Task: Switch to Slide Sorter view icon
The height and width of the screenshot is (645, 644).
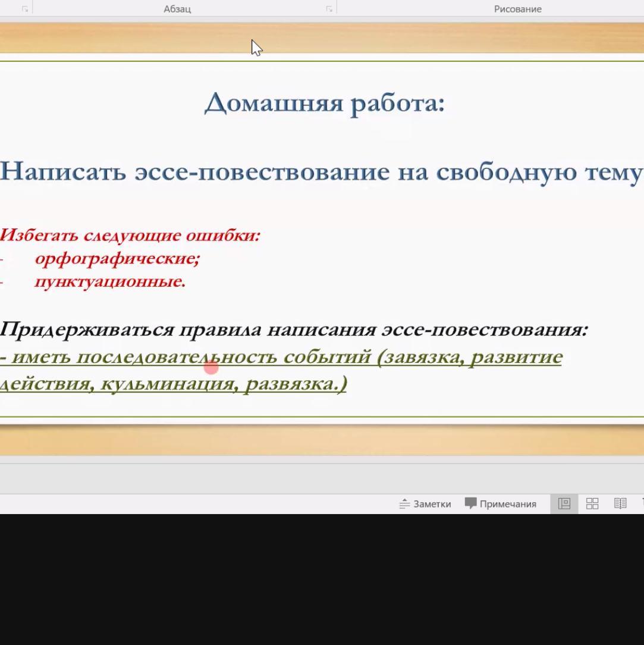Action: pyautogui.click(x=592, y=503)
